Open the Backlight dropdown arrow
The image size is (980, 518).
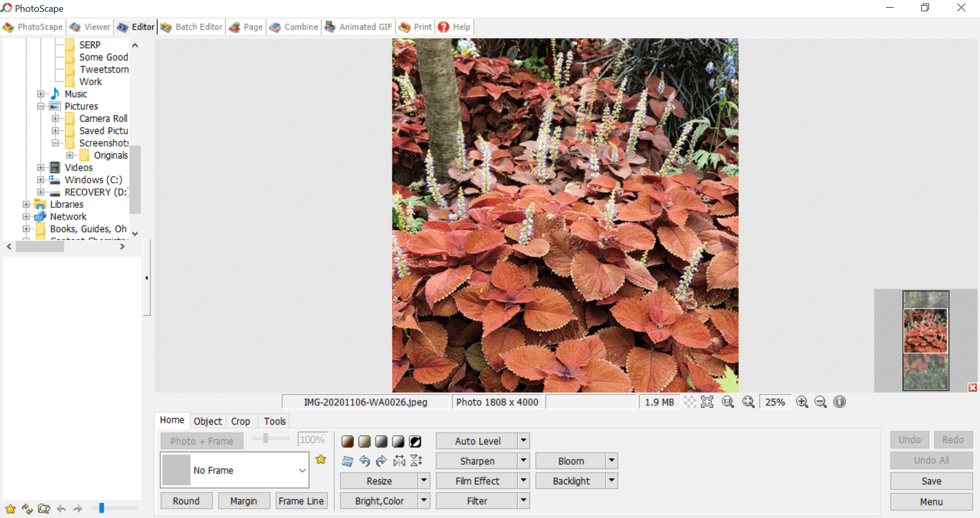(612, 481)
